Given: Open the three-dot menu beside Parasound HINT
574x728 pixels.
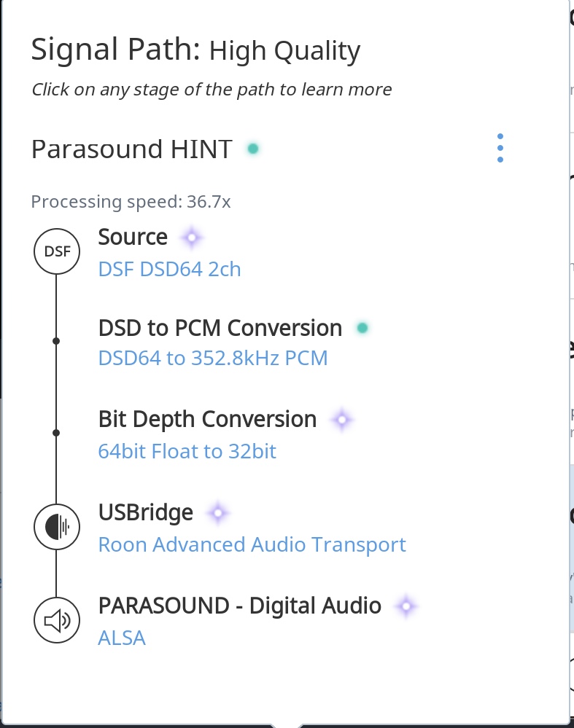Looking at the screenshot, I should coord(500,148).
